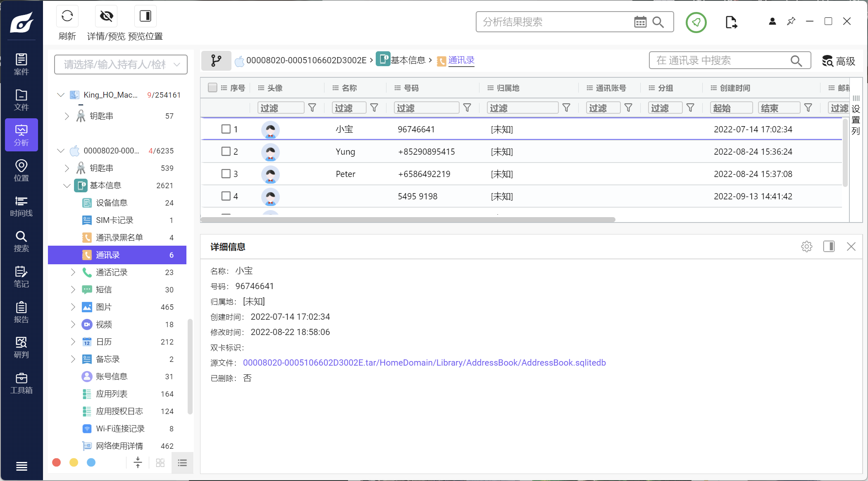Click the blue color tag dot
868x481 pixels.
(x=91, y=462)
